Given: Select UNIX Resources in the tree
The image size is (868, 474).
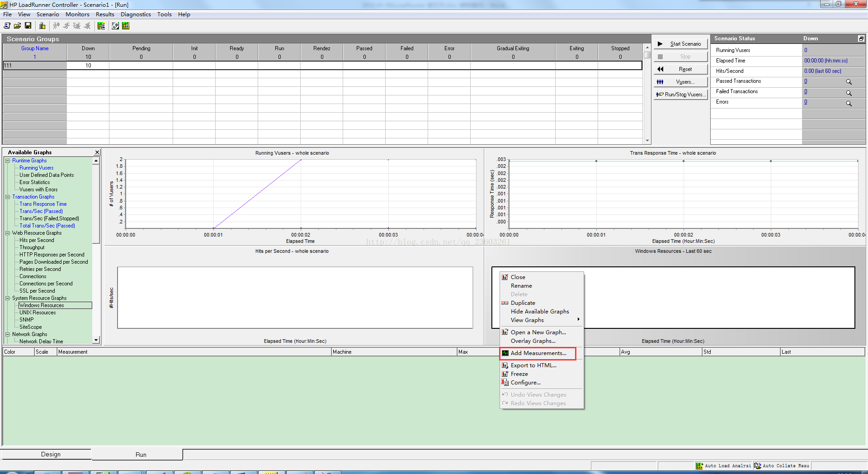Looking at the screenshot, I should pyautogui.click(x=38, y=313).
